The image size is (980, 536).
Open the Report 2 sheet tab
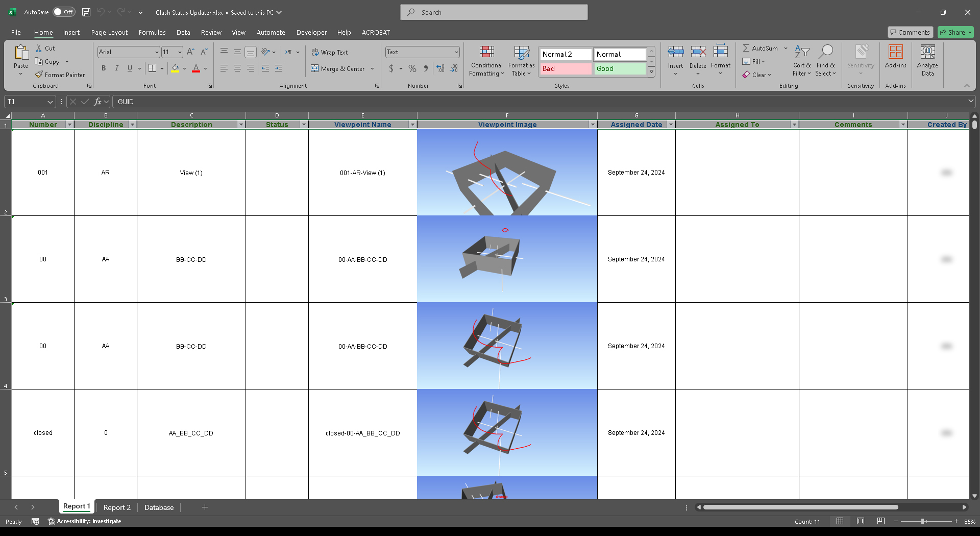coord(117,507)
